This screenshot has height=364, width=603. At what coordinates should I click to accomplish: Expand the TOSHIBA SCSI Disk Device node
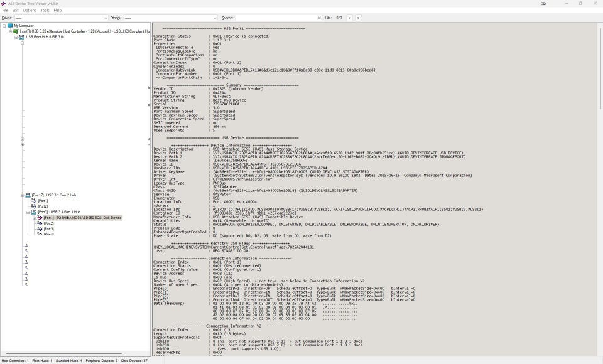tap(34, 218)
